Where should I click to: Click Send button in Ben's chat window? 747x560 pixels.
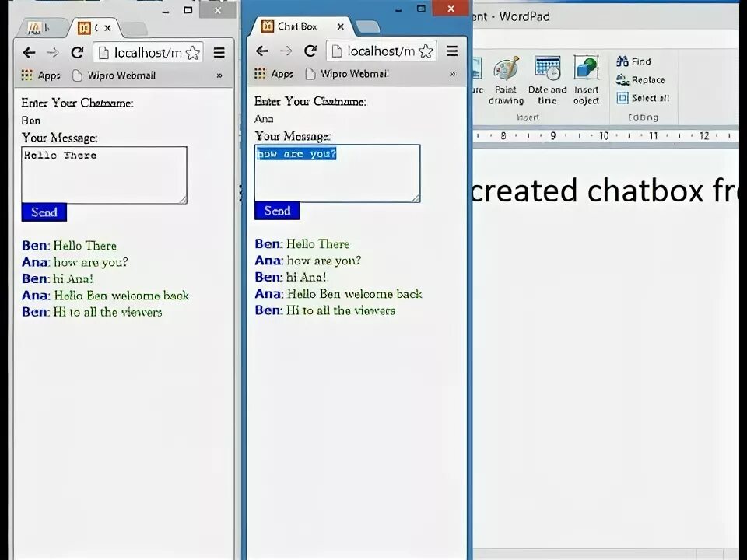[44, 212]
